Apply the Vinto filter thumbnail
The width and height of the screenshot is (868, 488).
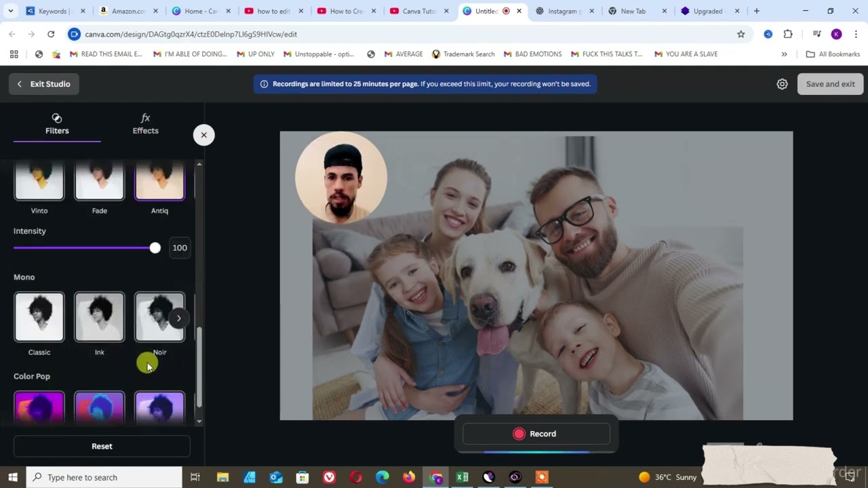[39, 181]
